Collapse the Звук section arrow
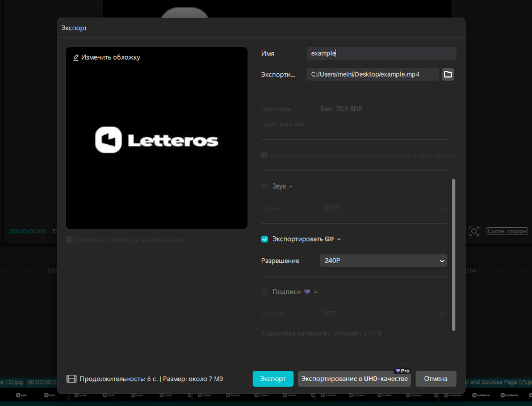Screen dimensions: 532x406 (x=291, y=186)
